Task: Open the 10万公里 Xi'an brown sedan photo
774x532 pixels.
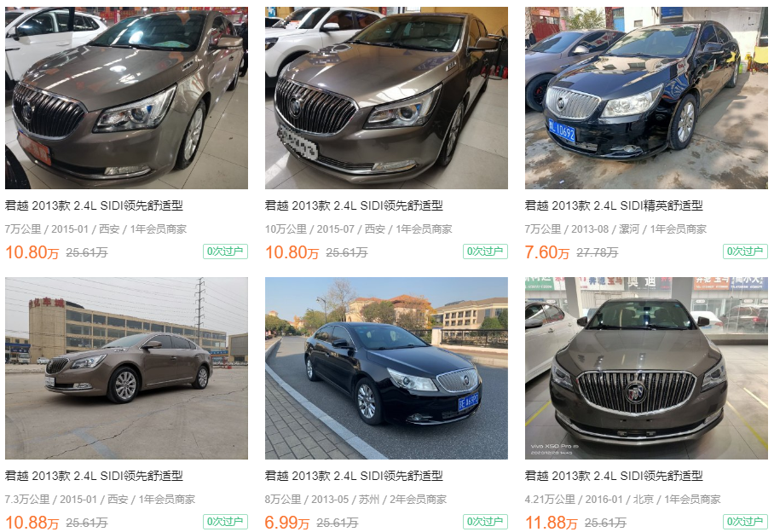Action: pos(386,98)
